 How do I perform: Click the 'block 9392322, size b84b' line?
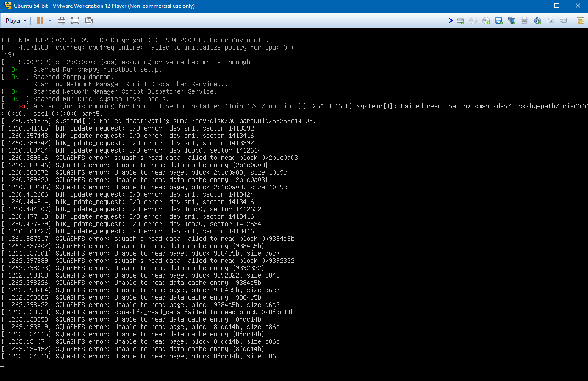(x=140, y=275)
